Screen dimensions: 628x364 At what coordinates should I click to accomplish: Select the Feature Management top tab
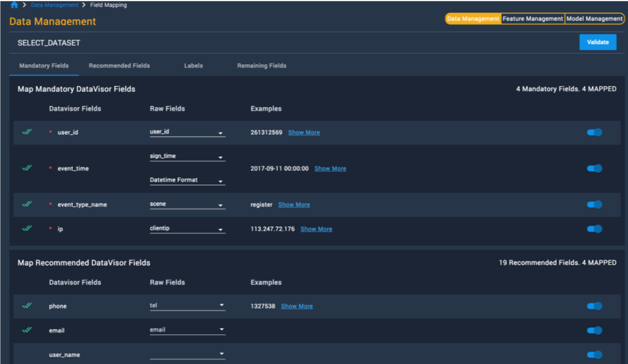(x=533, y=19)
